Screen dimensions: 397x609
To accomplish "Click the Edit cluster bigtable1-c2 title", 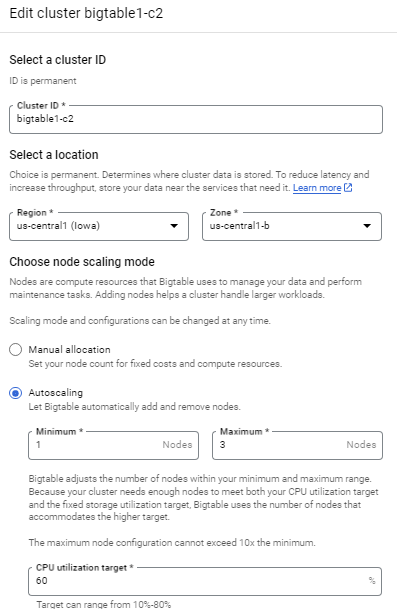I will 86,13.
